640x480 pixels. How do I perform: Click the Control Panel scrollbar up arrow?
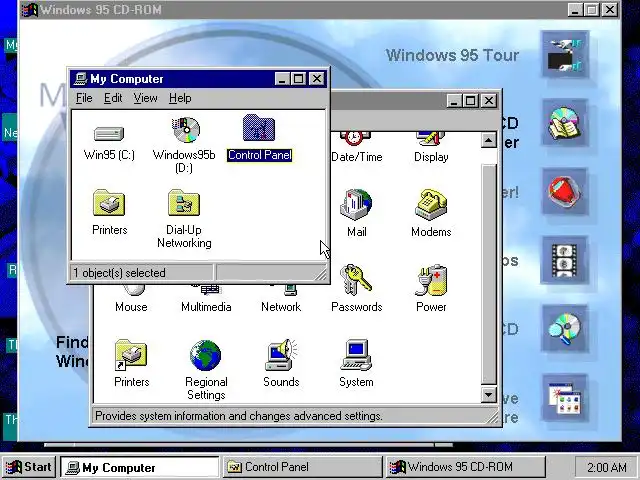click(x=489, y=140)
